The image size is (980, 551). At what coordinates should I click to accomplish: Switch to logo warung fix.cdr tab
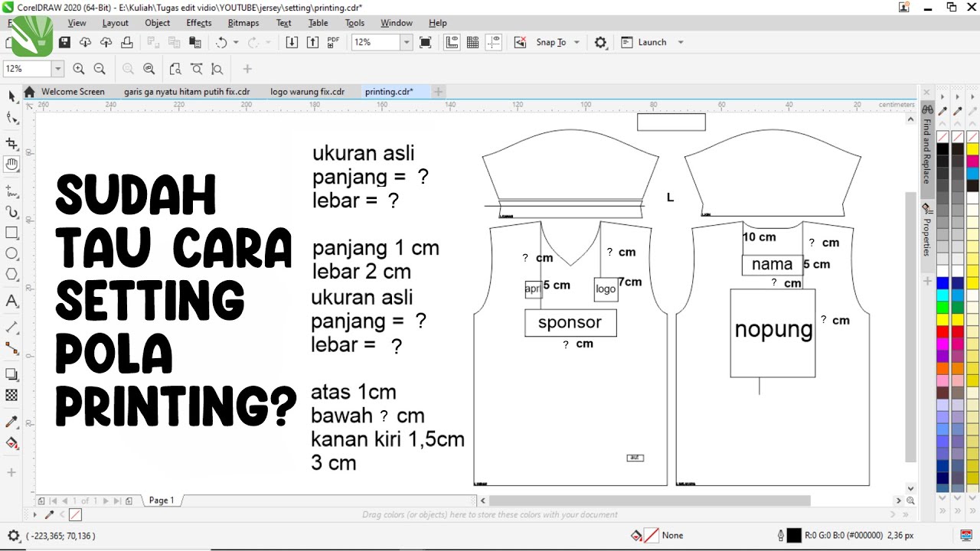(307, 92)
